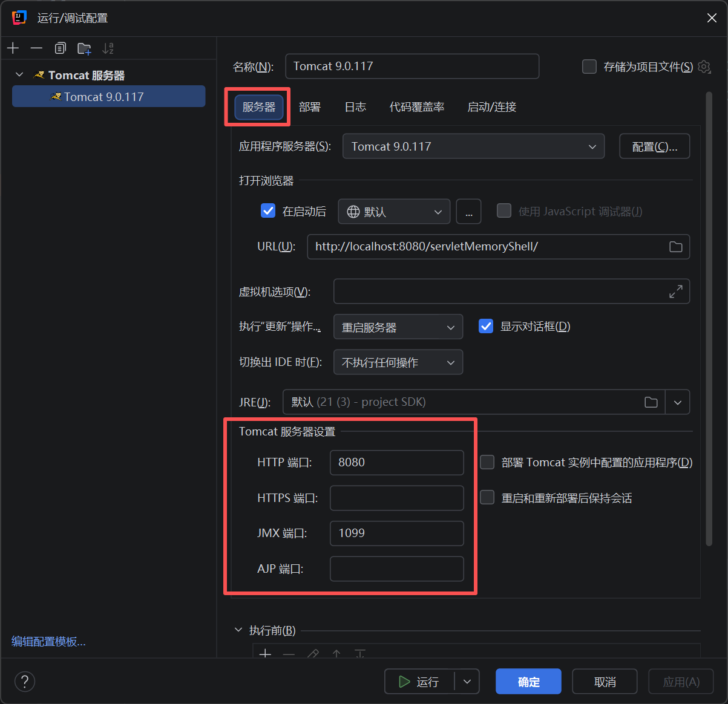The width and height of the screenshot is (728, 704).
Task: Enable deploy applications configured in Tomcat instance
Action: (x=487, y=462)
